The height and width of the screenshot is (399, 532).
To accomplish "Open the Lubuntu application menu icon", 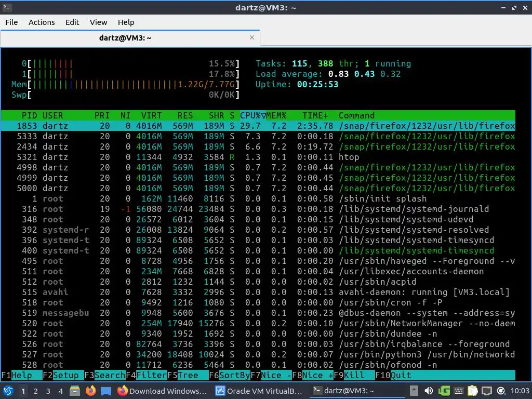I will [8, 391].
